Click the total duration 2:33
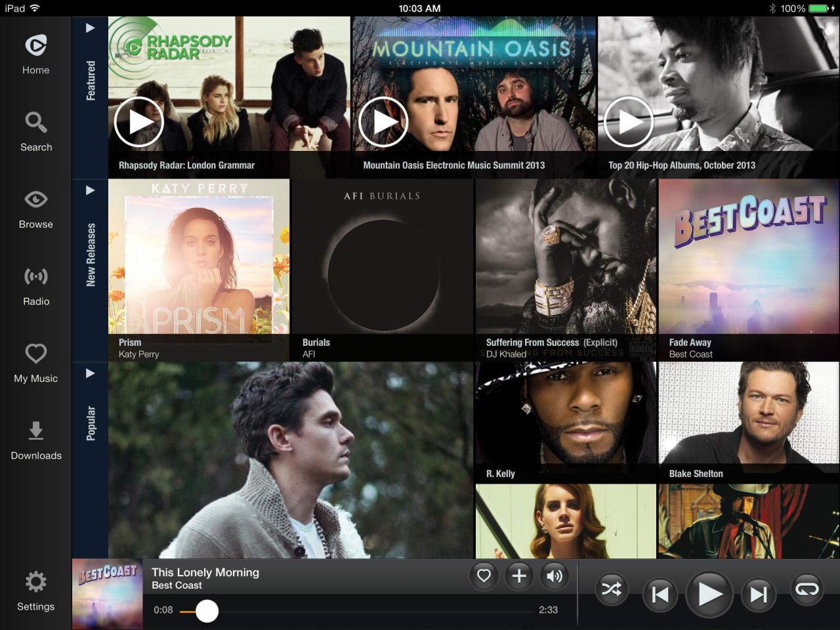The image size is (840, 630). click(x=548, y=610)
